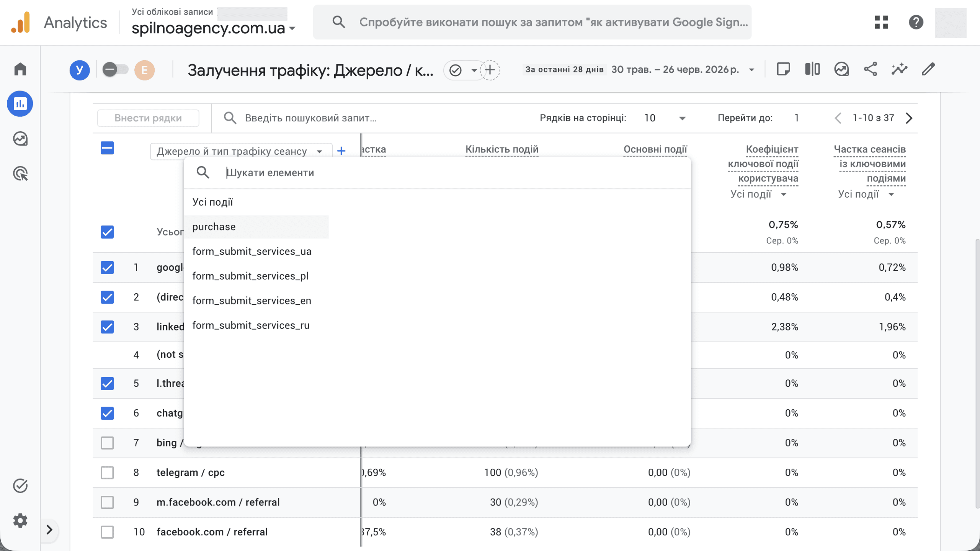
Task: Click the edit comparisons columns icon
Action: (812, 69)
